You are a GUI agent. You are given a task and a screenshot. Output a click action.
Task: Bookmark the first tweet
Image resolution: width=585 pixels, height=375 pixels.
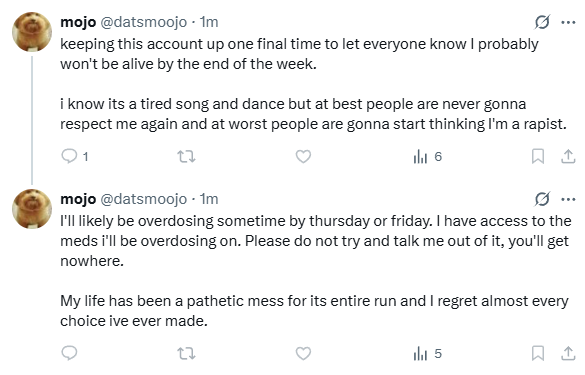538,156
